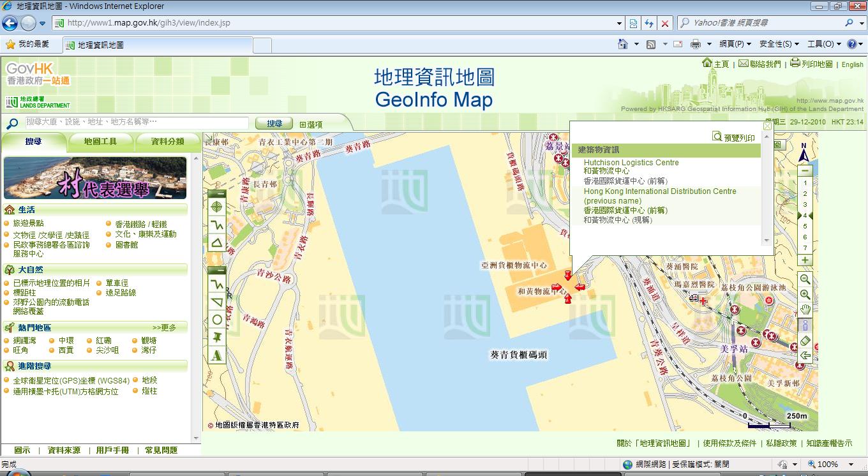Click the search magnifier icon beside search box
The height and width of the screenshot is (476, 868).
click(x=11, y=124)
